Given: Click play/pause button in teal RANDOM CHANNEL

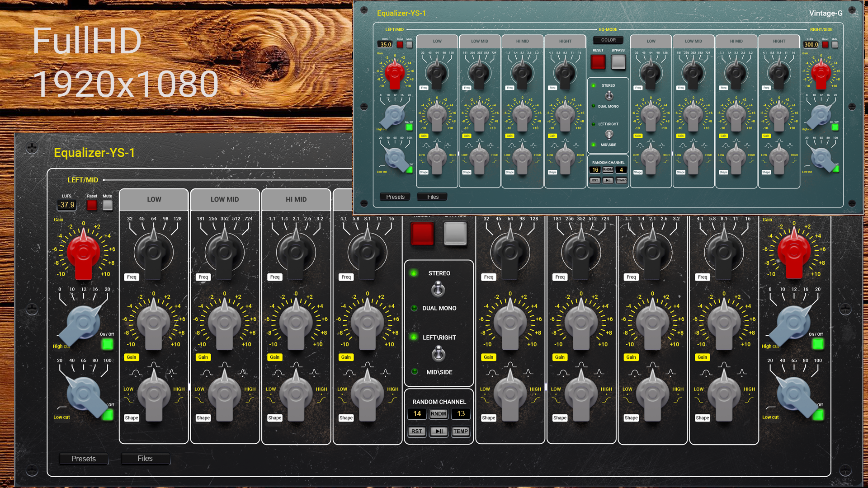Looking at the screenshot, I should tap(608, 180).
